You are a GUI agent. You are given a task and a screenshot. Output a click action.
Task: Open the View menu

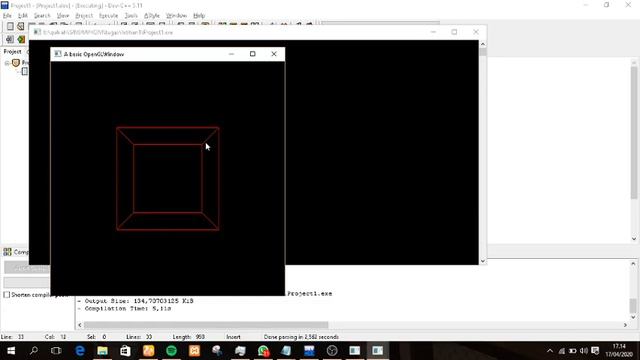tap(62, 16)
